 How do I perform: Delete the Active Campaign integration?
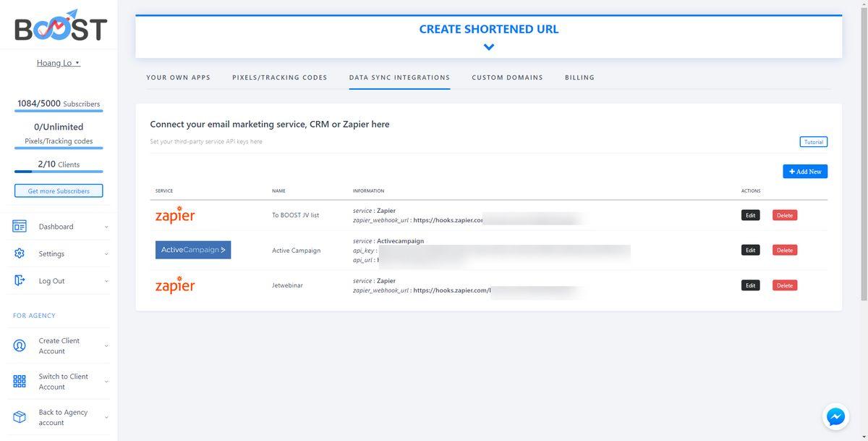tap(785, 250)
